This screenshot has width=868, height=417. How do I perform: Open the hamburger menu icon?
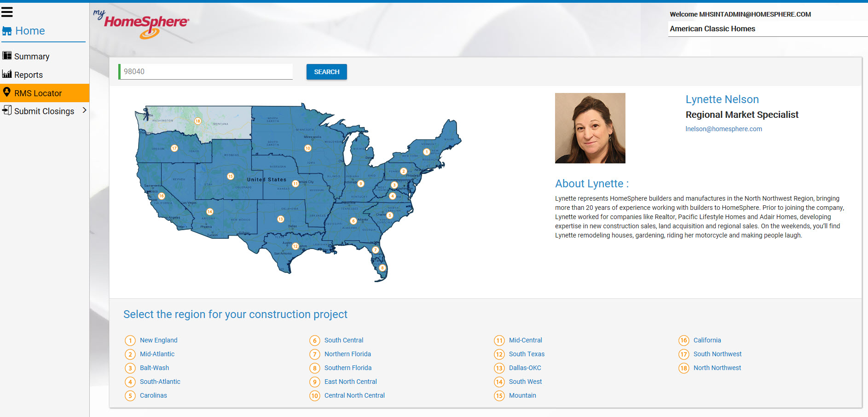point(7,12)
